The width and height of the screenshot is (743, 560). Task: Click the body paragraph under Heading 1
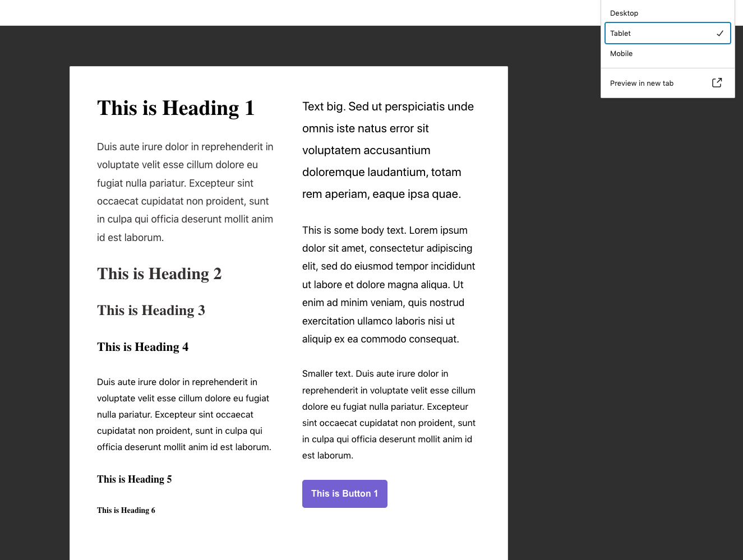(185, 192)
